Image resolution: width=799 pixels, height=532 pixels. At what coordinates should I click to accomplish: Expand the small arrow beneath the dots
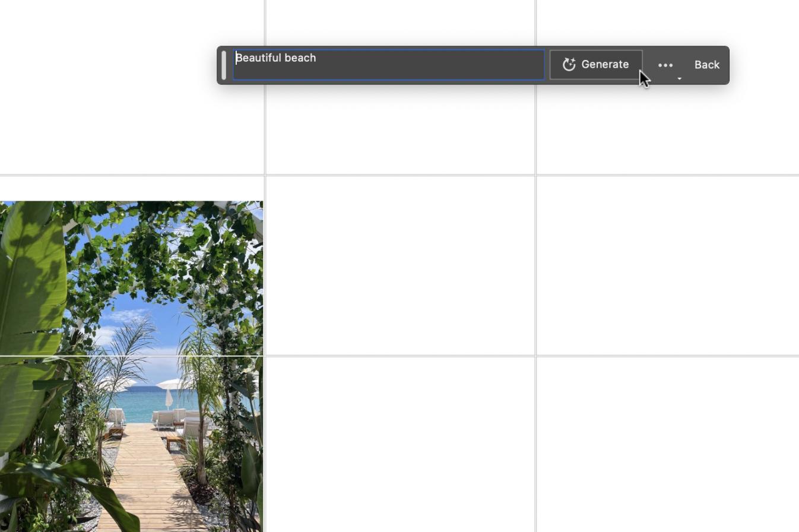coord(679,78)
